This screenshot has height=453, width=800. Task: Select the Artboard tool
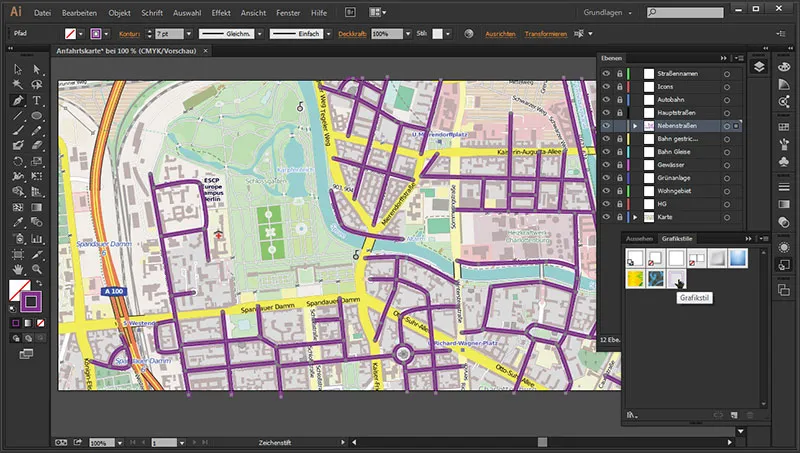(18, 254)
